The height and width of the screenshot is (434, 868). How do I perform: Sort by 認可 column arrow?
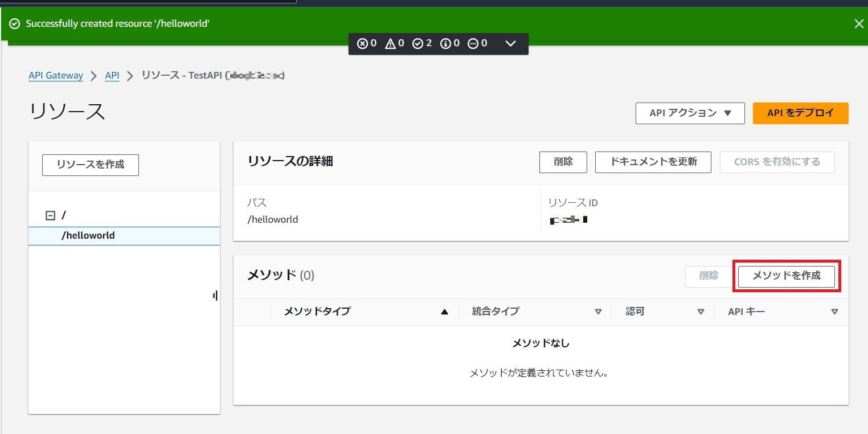coord(701,312)
